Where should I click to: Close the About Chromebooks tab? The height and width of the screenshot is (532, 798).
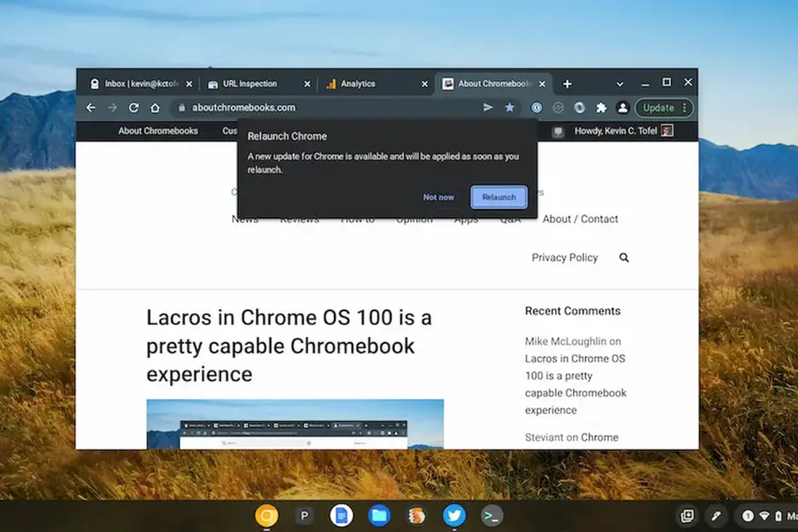click(542, 84)
